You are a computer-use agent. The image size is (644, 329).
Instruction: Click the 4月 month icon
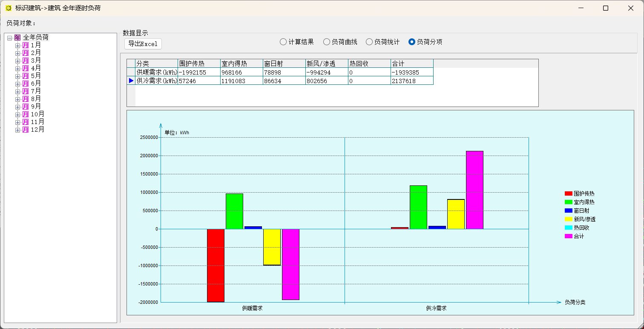(x=26, y=68)
